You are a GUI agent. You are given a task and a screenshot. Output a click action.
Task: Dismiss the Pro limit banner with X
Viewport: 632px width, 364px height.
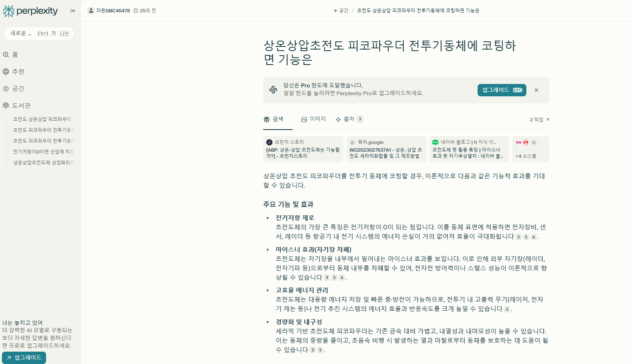[536, 90]
